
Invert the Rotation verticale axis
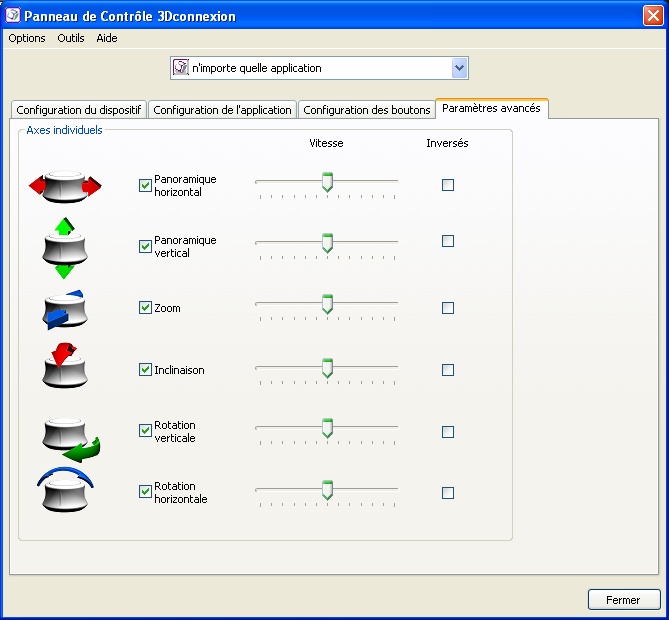(448, 432)
